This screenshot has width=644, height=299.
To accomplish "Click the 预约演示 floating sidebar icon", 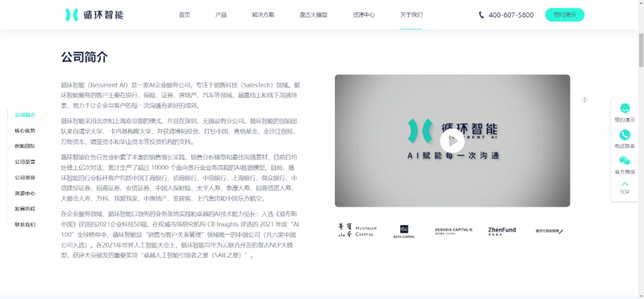I will point(625,109).
